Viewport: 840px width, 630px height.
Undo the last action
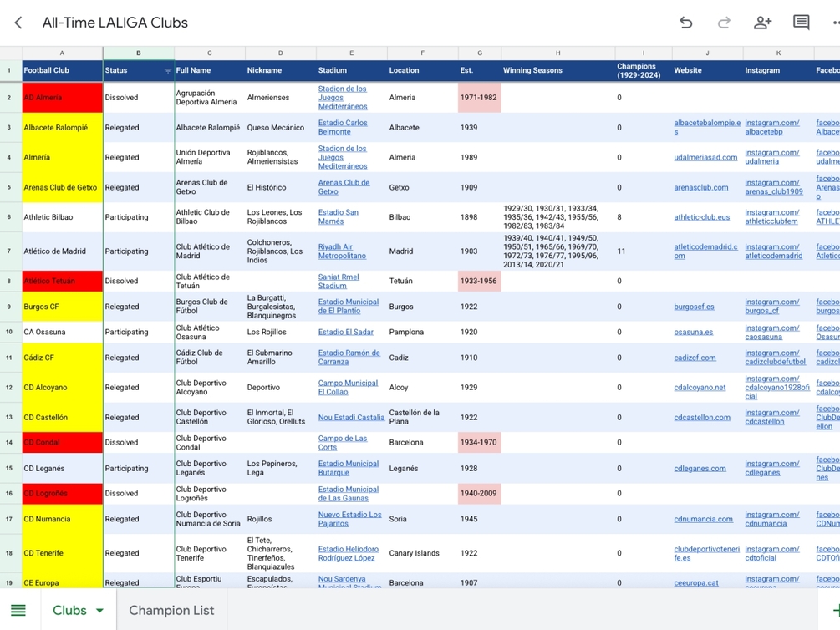[x=685, y=23]
